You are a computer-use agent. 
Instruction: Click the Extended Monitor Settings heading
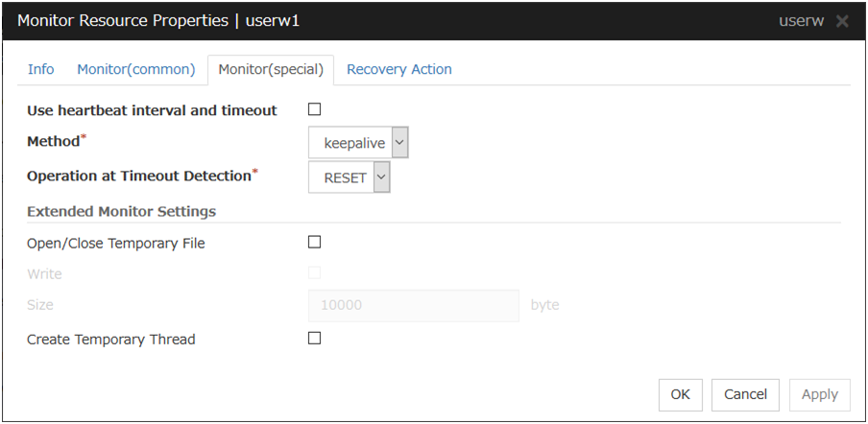coord(121,211)
